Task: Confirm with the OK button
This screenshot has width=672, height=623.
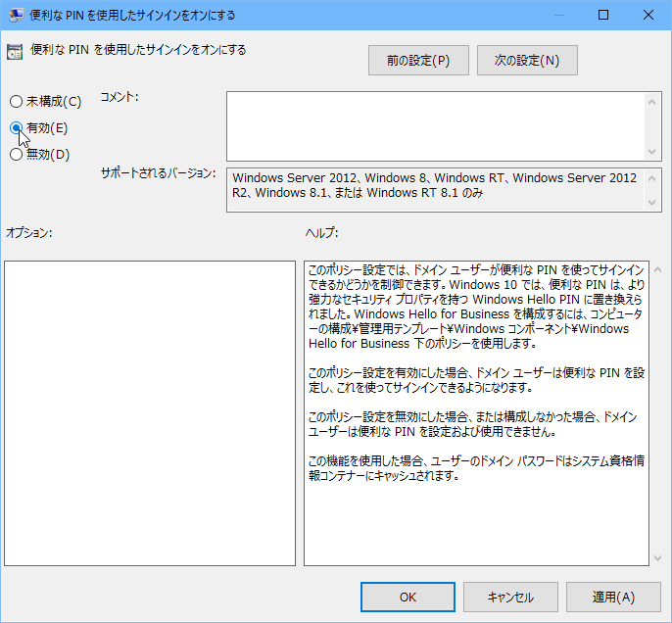Action: coord(408,597)
